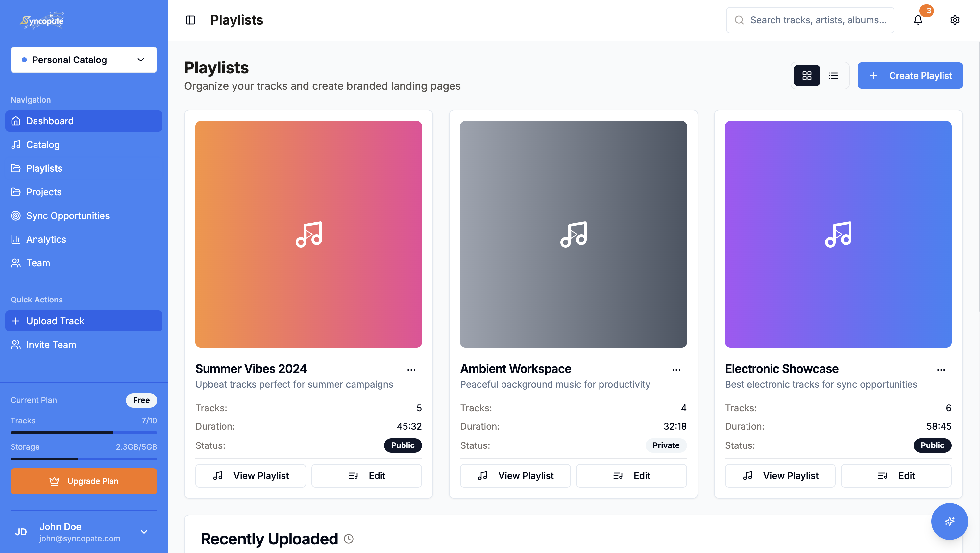The image size is (980, 553).
Task: Click the Private status badge on Ambient Workspace
Action: tap(666, 445)
